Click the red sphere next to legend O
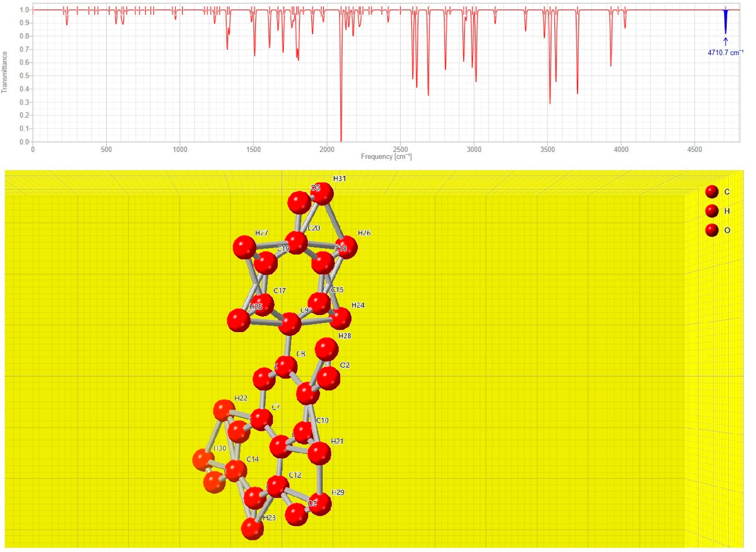The width and height of the screenshot is (756, 552). (712, 230)
